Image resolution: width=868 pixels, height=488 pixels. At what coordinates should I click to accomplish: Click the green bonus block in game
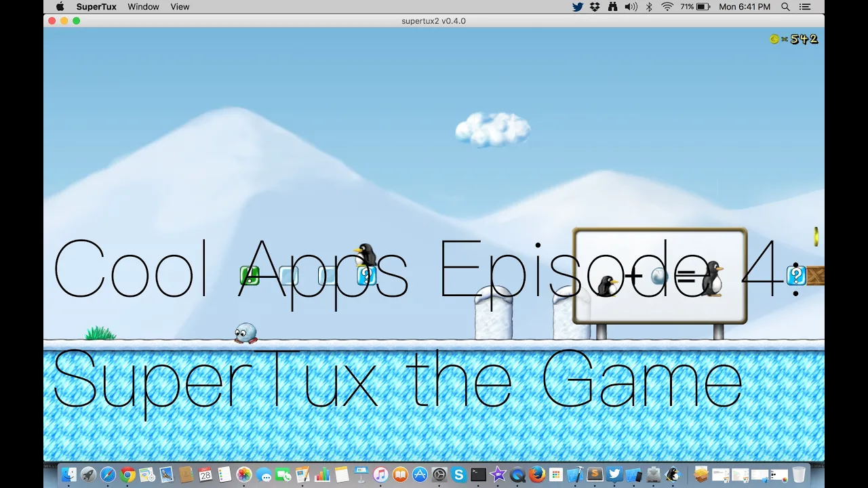pos(250,275)
